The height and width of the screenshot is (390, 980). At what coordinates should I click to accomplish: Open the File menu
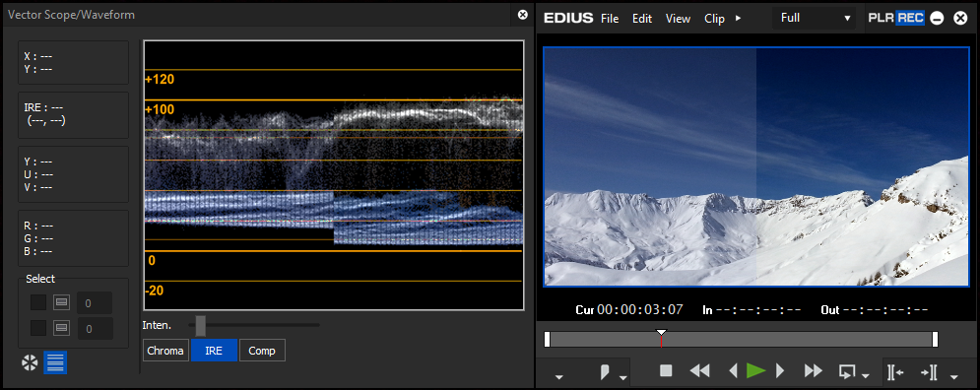(x=610, y=19)
